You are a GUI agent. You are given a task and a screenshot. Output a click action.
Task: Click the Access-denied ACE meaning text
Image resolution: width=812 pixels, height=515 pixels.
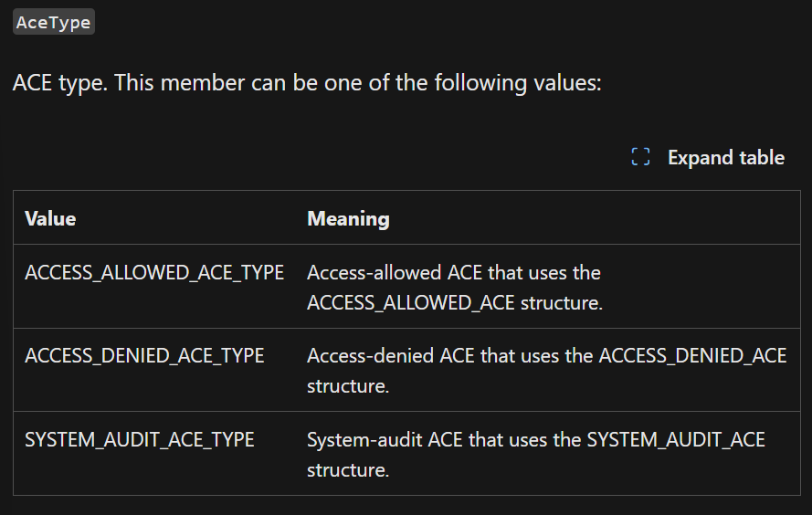tap(547, 371)
